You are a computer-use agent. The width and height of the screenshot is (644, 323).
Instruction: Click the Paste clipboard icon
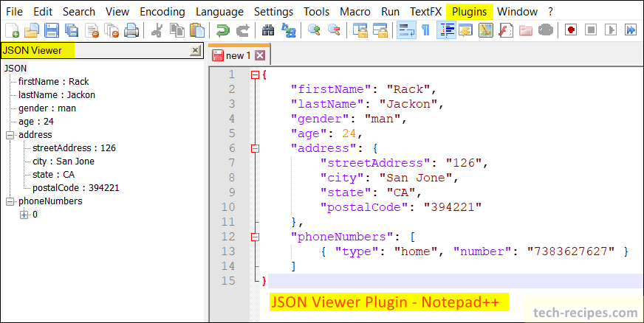[196, 30]
